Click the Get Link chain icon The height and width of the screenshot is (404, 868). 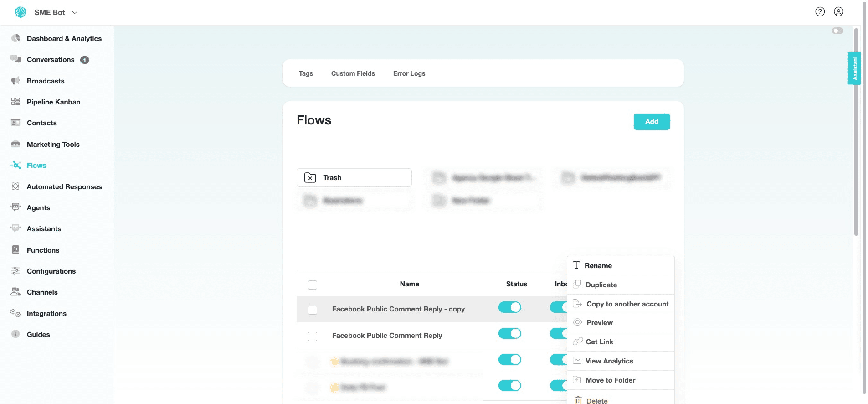pyautogui.click(x=578, y=342)
